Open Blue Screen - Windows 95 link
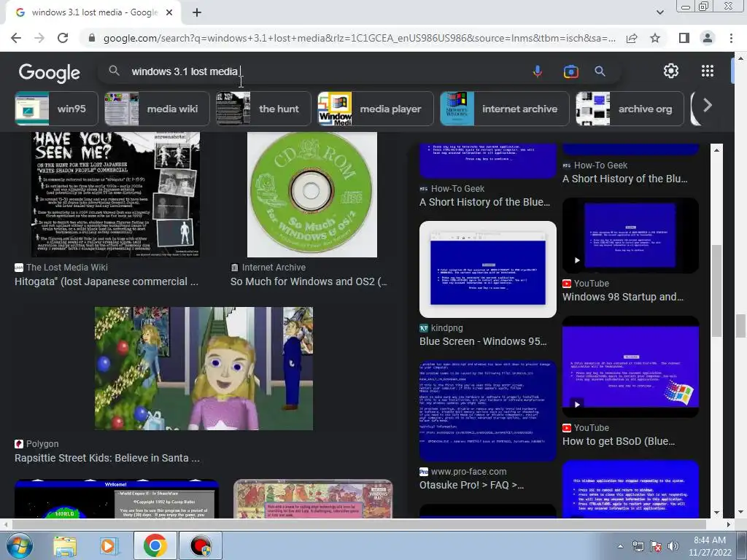Viewport: 747px width, 560px height. click(483, 341)
